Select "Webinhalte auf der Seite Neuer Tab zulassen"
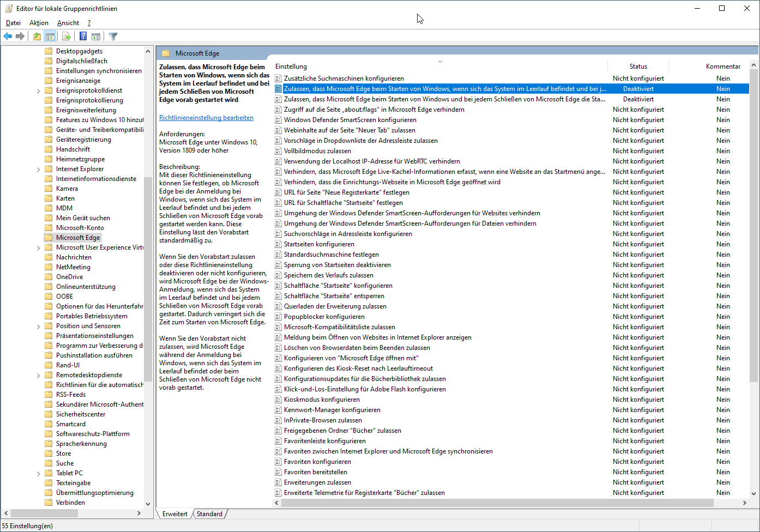Viewport: 760px width, 532px height. click(511, 130)
